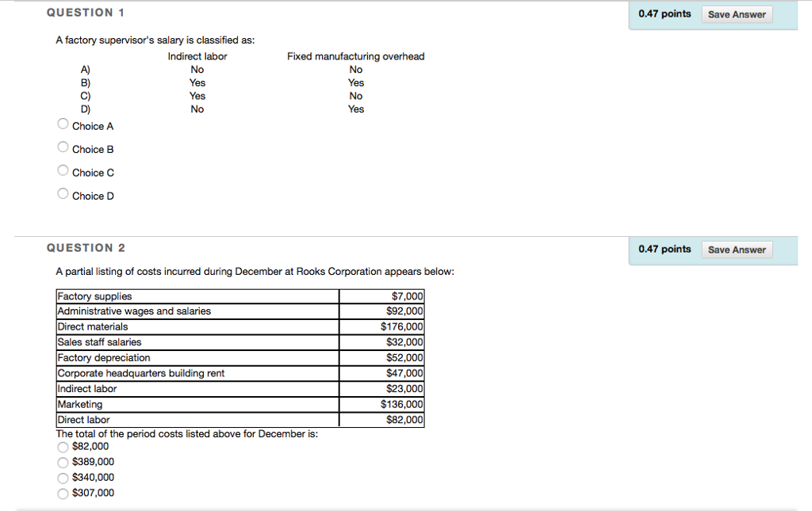Select Choice A for Question 1

(x=63, y=124)
